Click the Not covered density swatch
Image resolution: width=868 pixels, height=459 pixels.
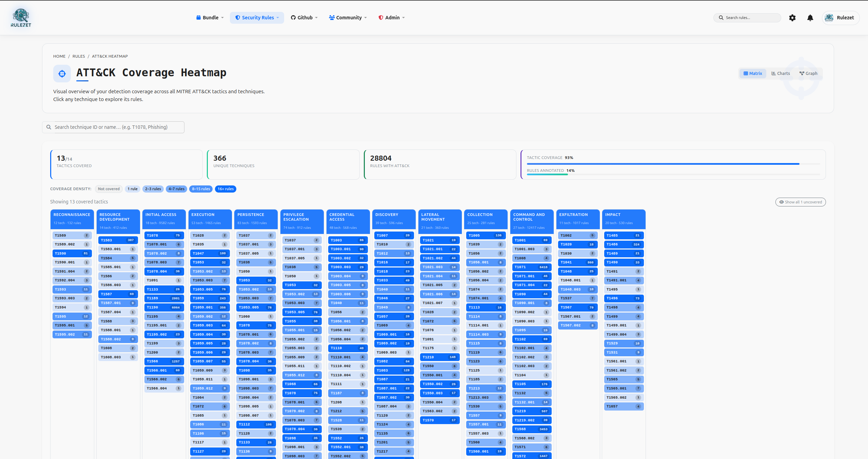[x=108, y=189]
